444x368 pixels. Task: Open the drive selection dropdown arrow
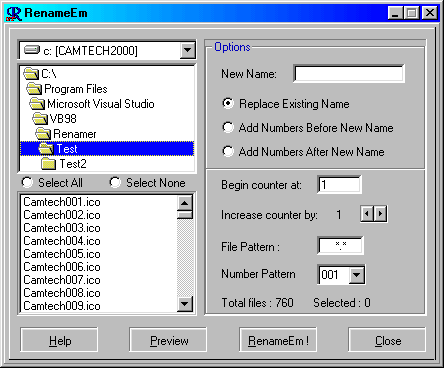click(x=188, y=50)
